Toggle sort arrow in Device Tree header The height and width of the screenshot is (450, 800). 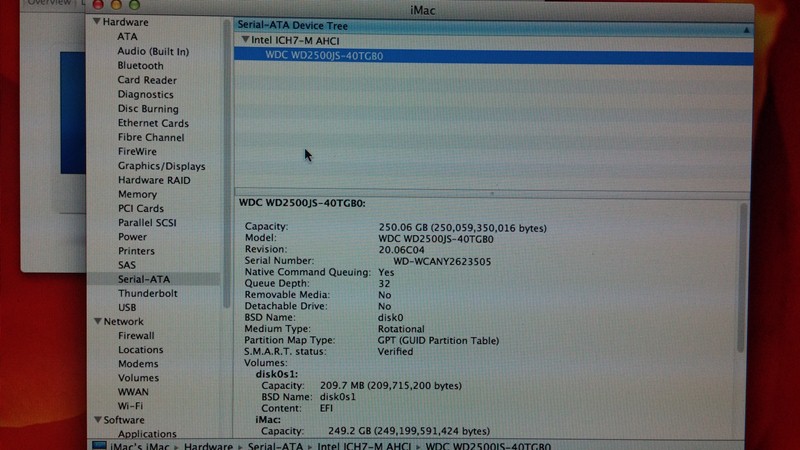tap(746, 30)
